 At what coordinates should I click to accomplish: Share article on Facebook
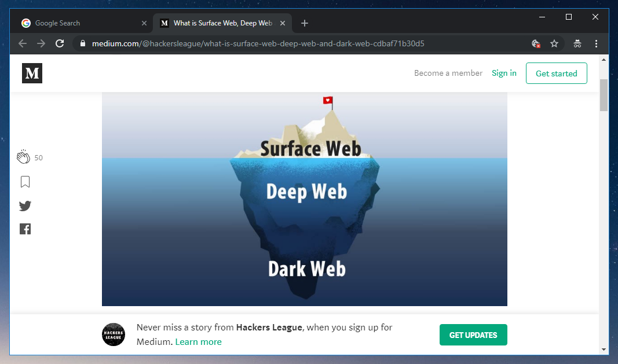pos(25,229)
